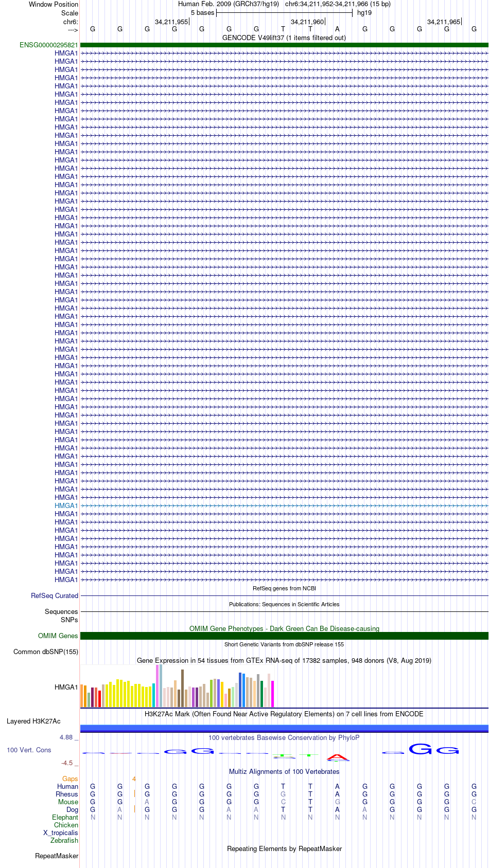Click the ---> strand direction label
The image size is (489, 868).
pyautogui.click(x=73, y=30)
